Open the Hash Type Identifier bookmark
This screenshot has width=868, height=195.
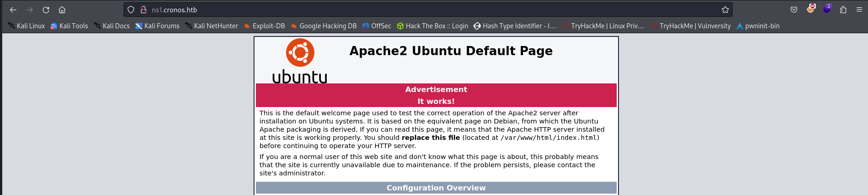(x=514, y=26)
